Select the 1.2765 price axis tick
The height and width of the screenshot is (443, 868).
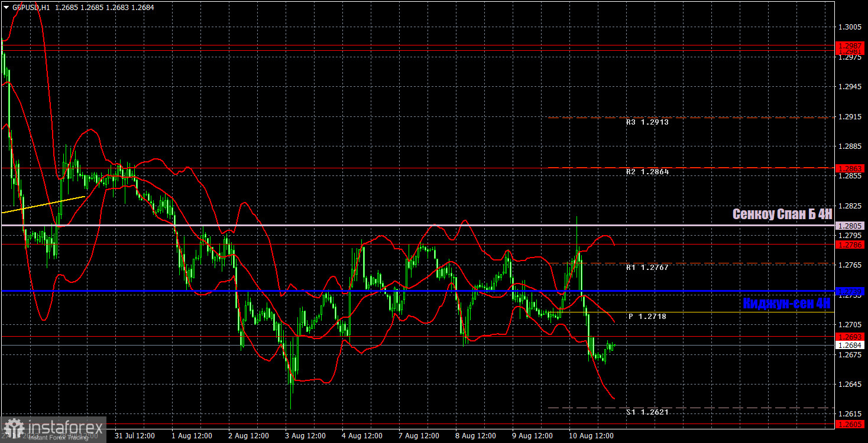[x=849, y=266]
